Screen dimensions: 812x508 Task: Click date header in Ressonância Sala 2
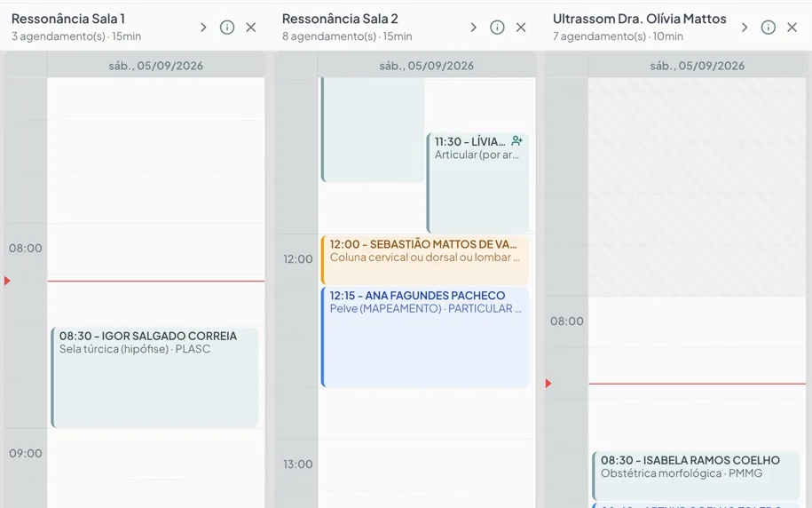426,66
